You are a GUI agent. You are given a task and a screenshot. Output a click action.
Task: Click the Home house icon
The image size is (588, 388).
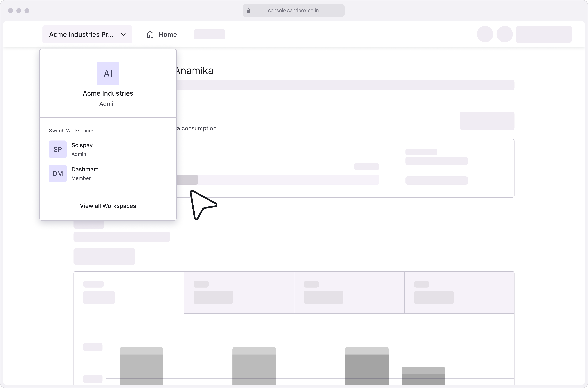[150, 34]
